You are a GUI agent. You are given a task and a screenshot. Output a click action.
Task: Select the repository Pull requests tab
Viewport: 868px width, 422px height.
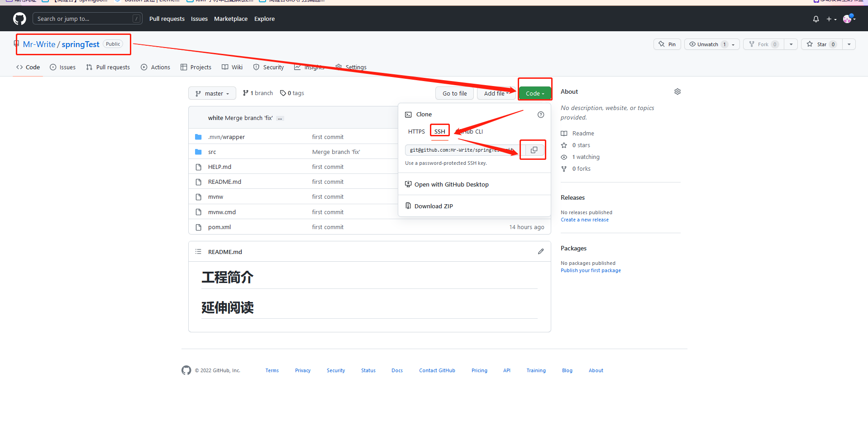(x=108, y=67)
